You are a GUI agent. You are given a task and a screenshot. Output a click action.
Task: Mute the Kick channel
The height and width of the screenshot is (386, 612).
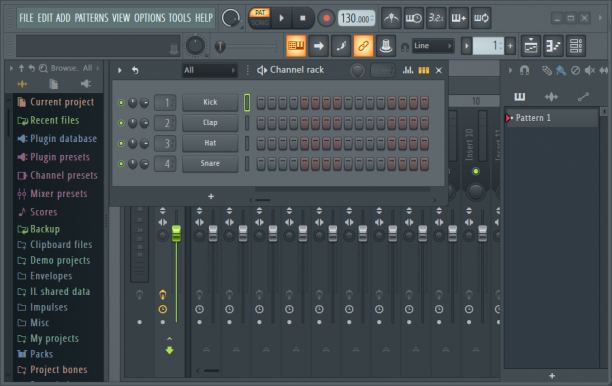point(121,103)
